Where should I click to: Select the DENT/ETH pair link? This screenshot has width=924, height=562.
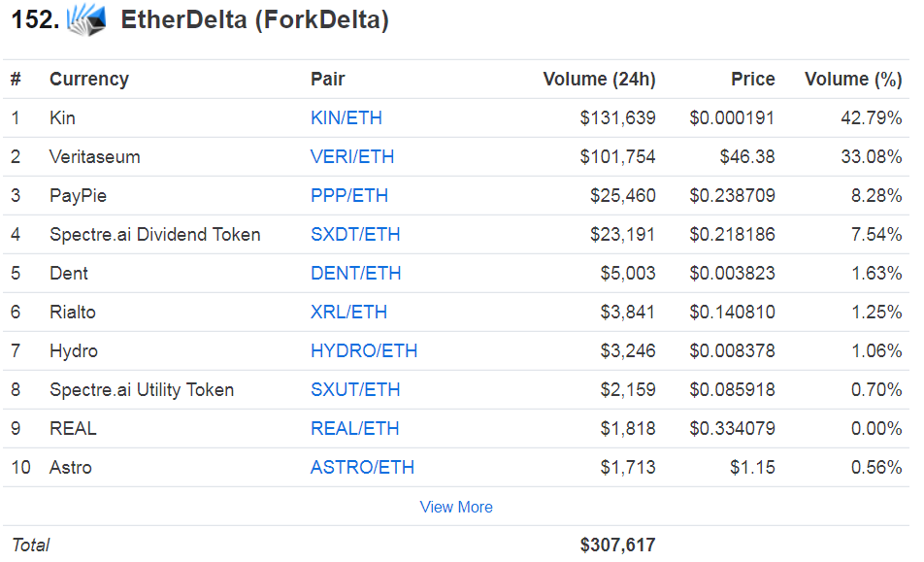coord(355,274)
